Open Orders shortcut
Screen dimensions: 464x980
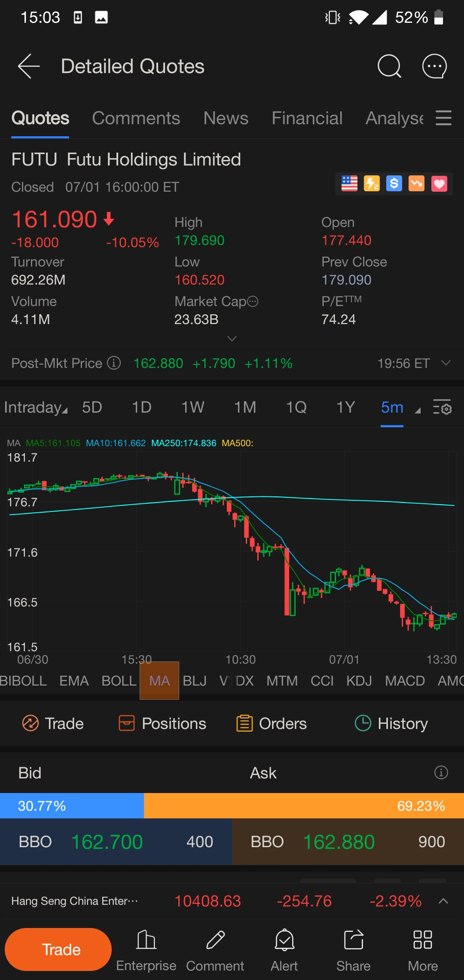[x=272, y=723]
